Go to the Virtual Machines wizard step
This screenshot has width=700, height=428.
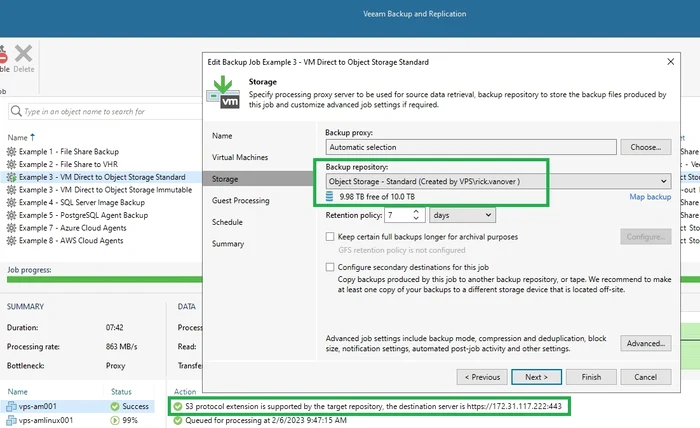point(240,157)
